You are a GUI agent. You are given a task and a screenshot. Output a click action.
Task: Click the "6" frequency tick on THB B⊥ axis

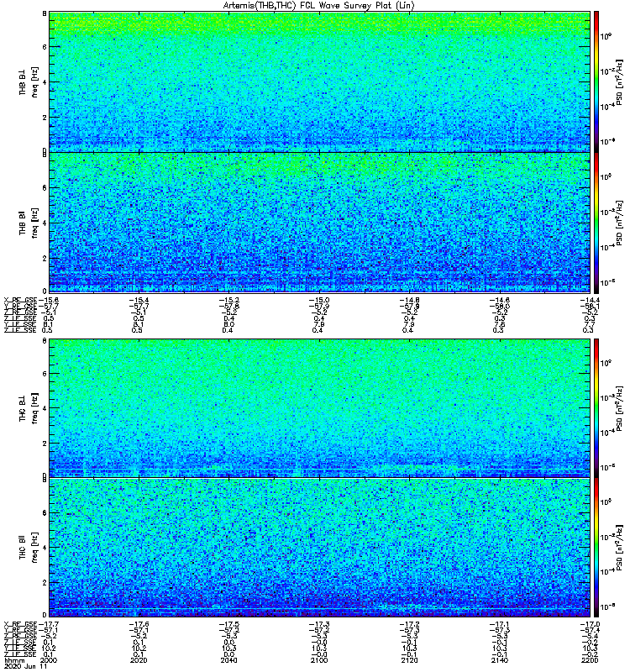pyautogui.click(x=45, y=47)
